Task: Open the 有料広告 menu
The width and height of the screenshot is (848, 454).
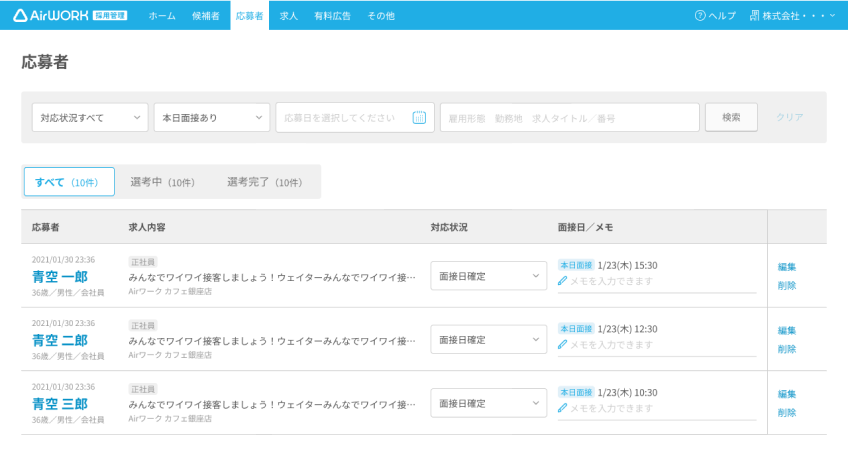Action: pos(333,16)
